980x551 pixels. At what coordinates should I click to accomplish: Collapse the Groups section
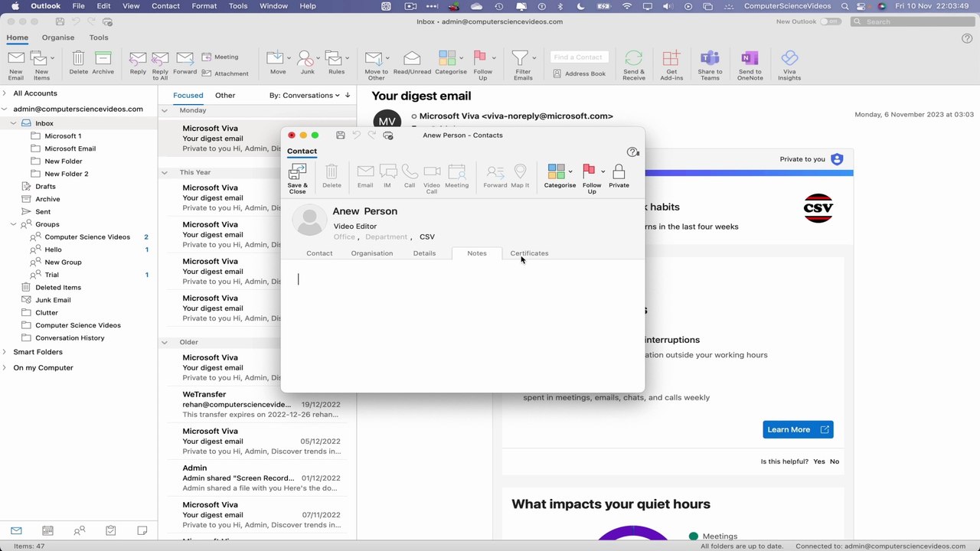(x=14, y=224)
